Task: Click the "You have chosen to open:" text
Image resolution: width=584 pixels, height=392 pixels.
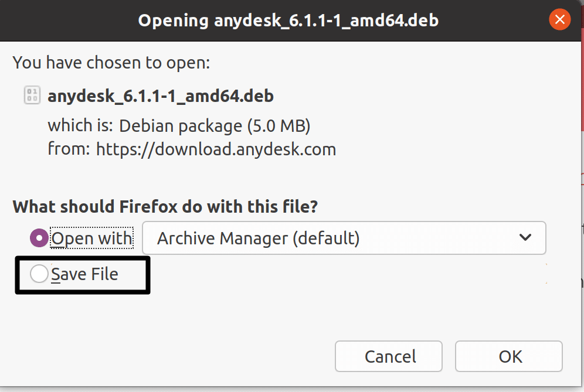Action: click(x=111, y=63)
